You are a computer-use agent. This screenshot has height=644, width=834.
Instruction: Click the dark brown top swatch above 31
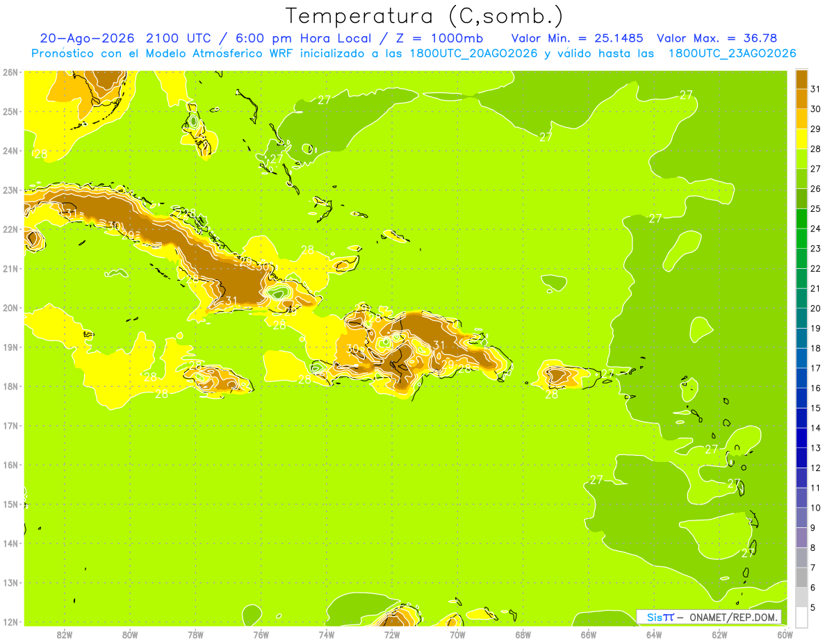tap(801, 79)
